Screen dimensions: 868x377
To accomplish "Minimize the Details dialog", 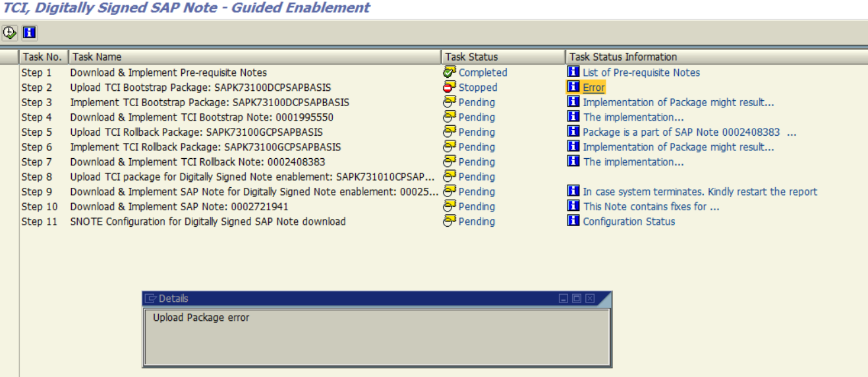I will pos(564,299).
